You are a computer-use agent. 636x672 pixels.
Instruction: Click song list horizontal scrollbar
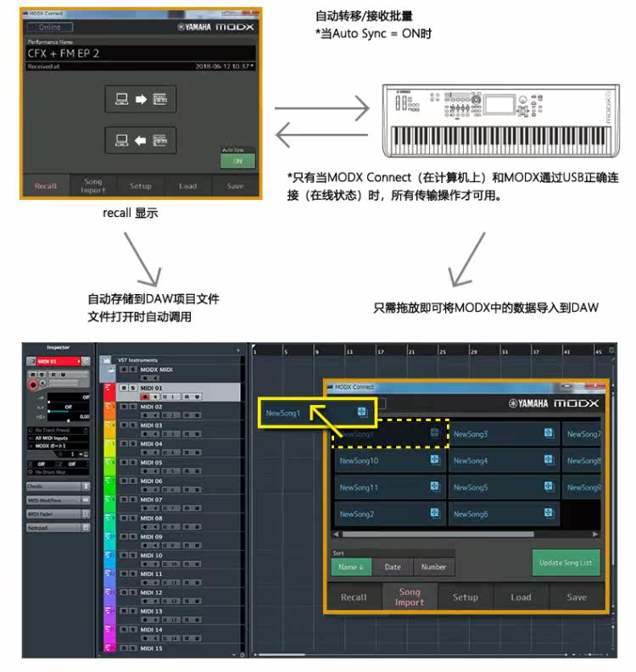[x=438, y=535]
